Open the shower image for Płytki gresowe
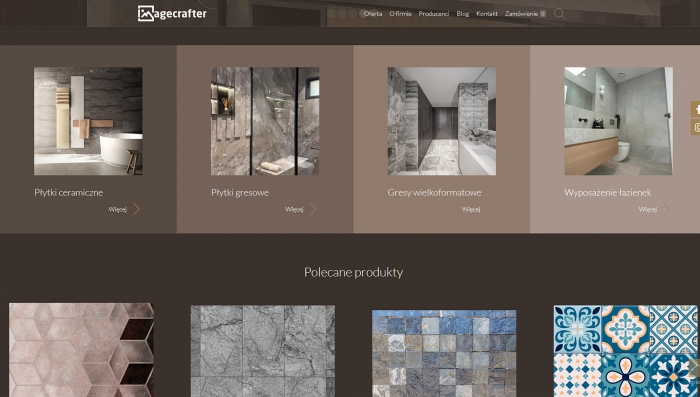The width and height of the screenshot is (700, 397). (265, 121)
